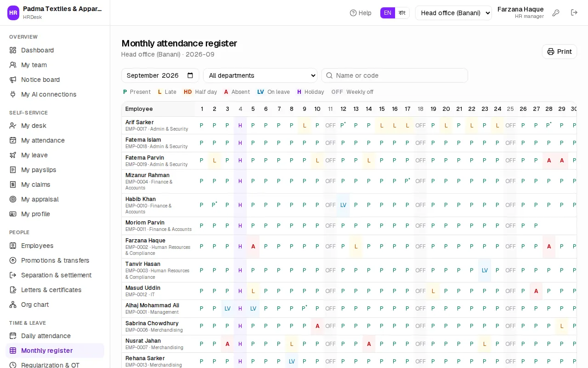Click the My claims receipt icon

(x=13, y=184)
